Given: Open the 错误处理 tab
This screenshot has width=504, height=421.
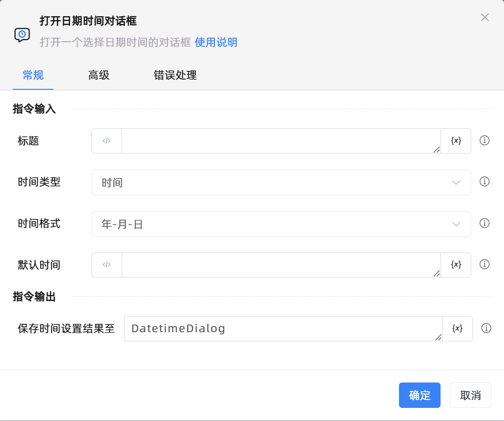Looking at the screenshot, I should pyautogui.click(x=175, y=75).
